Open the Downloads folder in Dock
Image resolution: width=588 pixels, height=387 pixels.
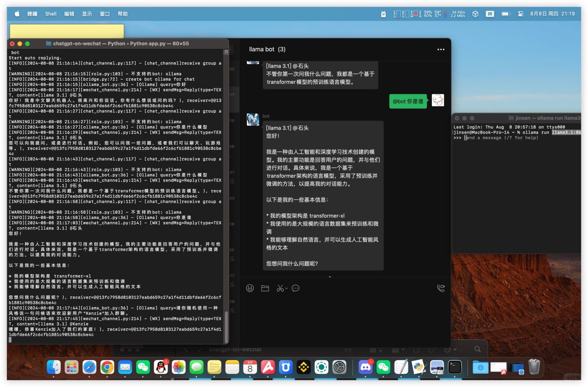coord(481,367)
